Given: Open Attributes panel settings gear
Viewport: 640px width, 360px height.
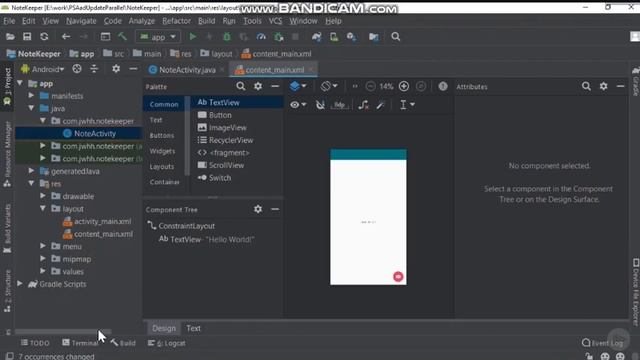Looking at the screenshot, I should click(603, 86).
